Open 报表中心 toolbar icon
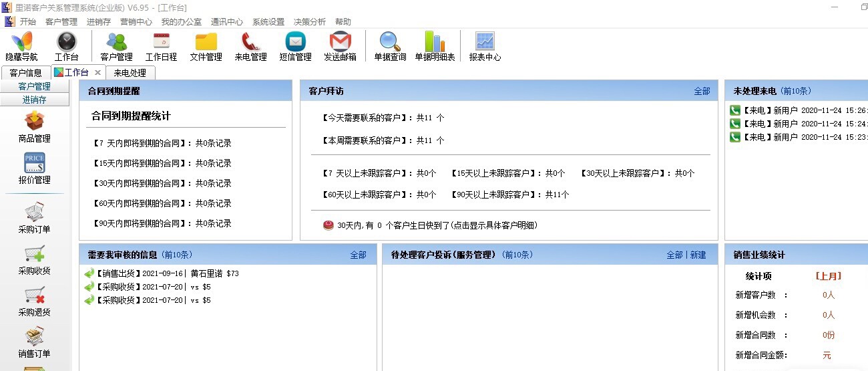868x371 pixels. click(485, 47)
